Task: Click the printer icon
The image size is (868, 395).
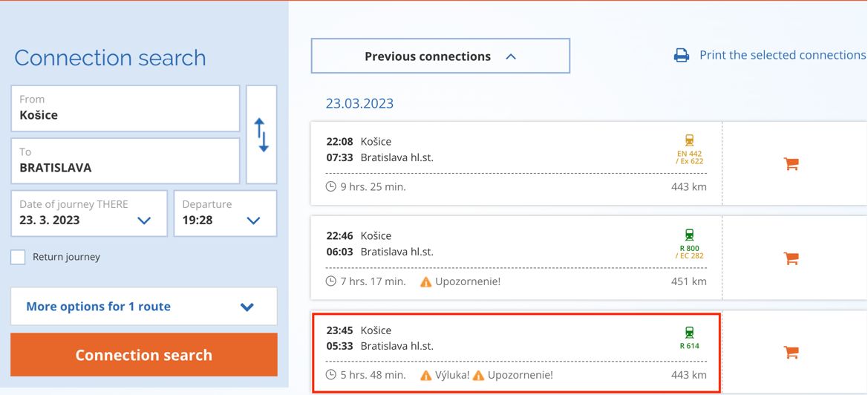Action: (682, 56)
